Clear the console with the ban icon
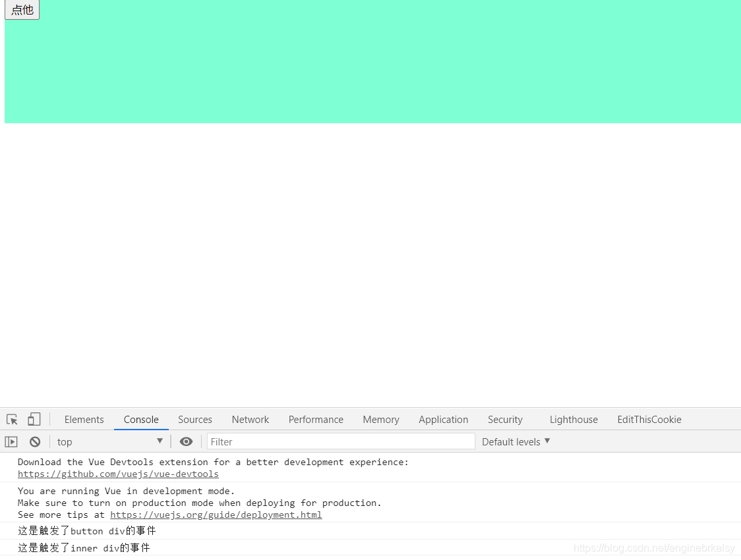The image size is (741, 560). pos(35,442)
